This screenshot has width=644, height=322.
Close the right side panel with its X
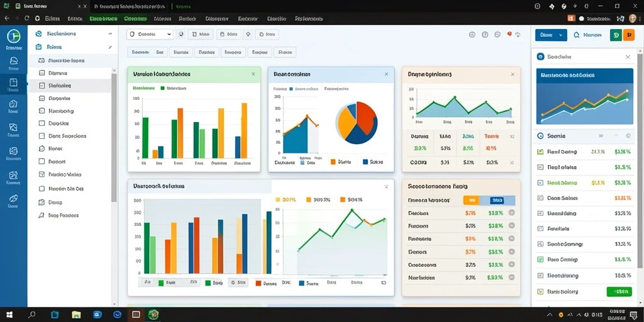pyautogui.click(x=628, y=57)
